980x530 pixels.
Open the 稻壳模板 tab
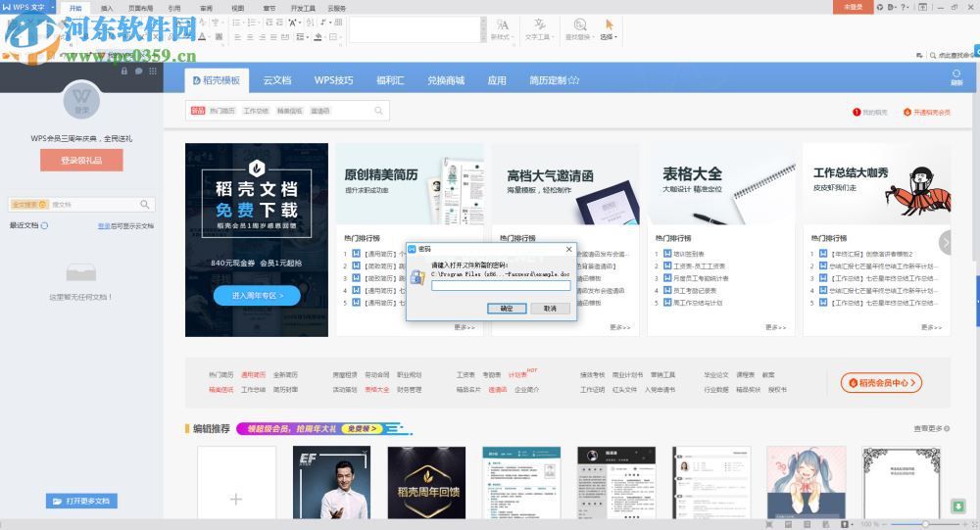click(x=217, y=80)
